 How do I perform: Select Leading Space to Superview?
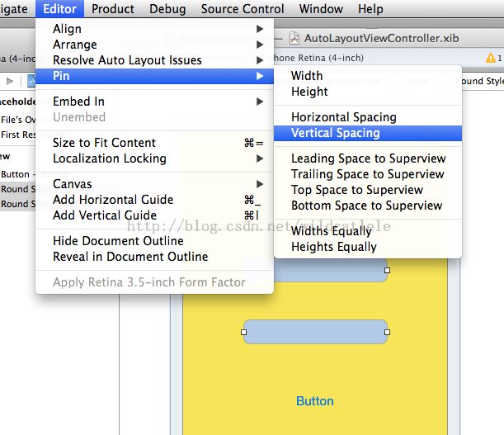pyautogui.click(x=368, y=158)
